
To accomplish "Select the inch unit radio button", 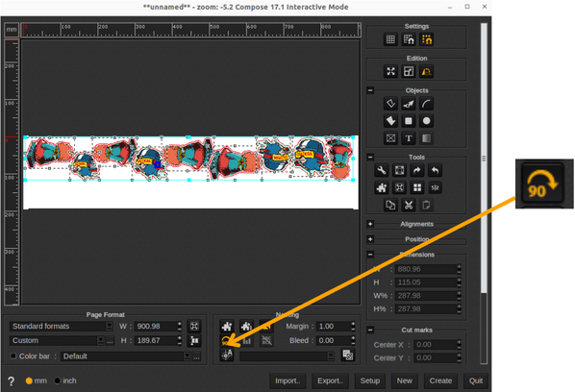I will [x=57, y=381].
